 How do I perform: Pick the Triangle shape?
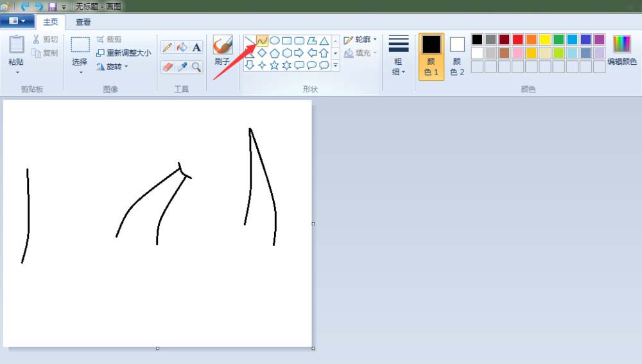point(324,40)
